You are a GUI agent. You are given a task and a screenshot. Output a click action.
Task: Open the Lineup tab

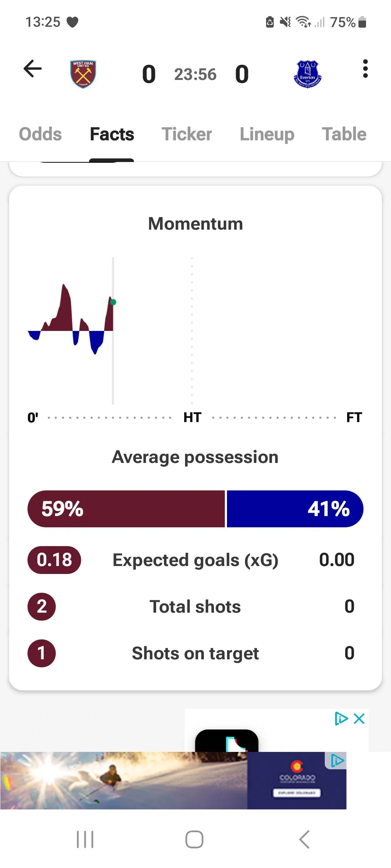tap(267, 135)
